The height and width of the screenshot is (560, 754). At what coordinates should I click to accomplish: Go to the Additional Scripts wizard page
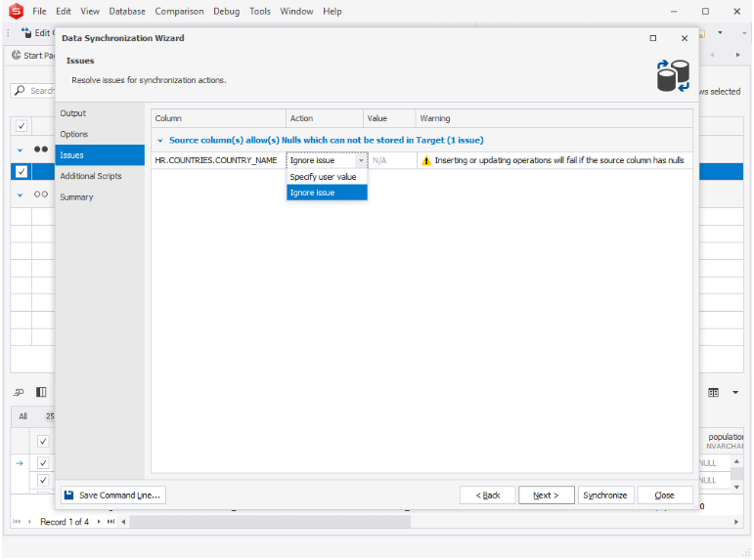pos(91,176)
